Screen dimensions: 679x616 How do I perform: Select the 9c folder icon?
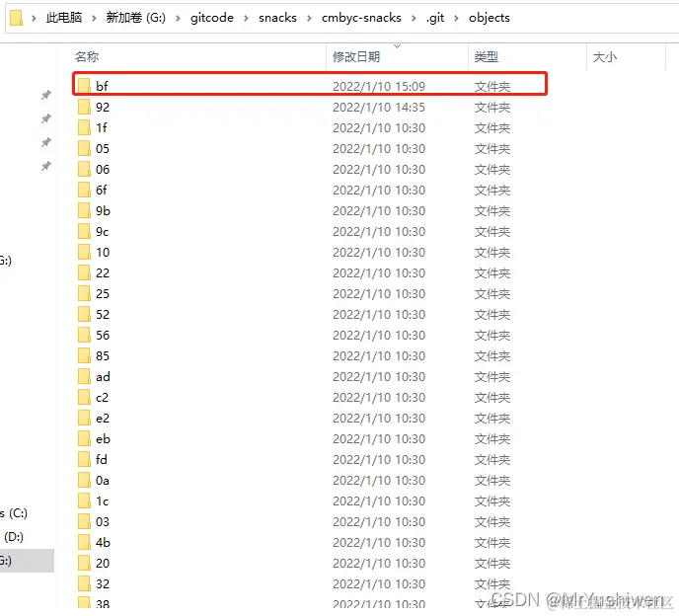[84, 231]
